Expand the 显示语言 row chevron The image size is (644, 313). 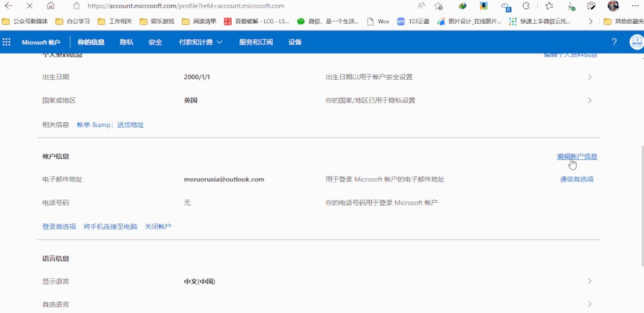click(589, 281)
